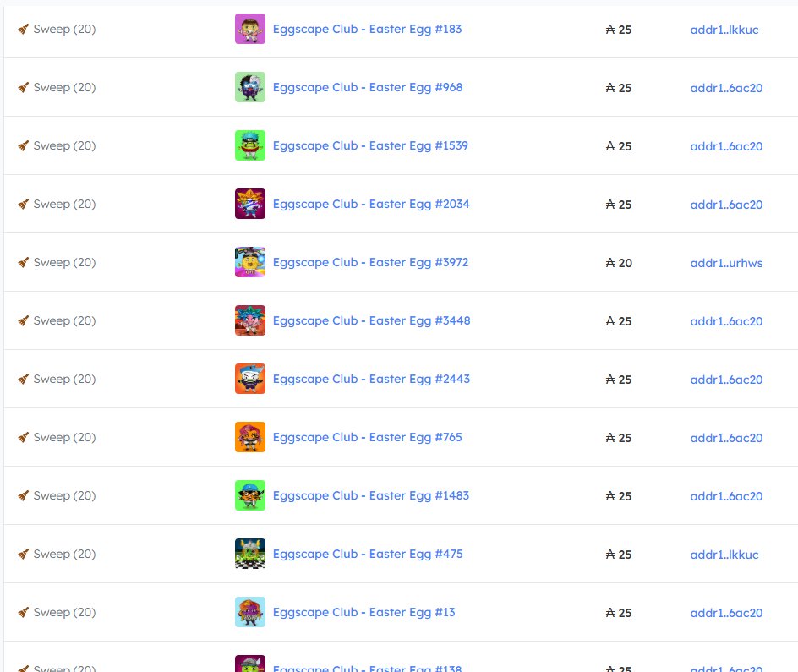Select the ₳ 25 price for Easter Egg #2034

click(x=619, y=205)
